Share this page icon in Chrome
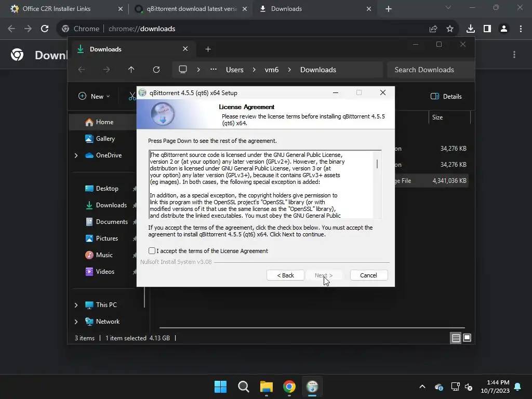532x399 pixels. (x=433, y=29)
